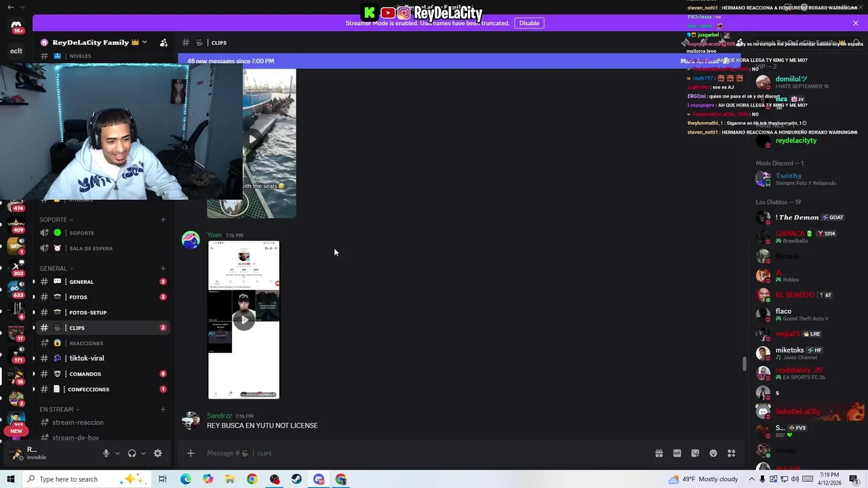Open Microsoft Edge from the taskbar

pos(185,479)
